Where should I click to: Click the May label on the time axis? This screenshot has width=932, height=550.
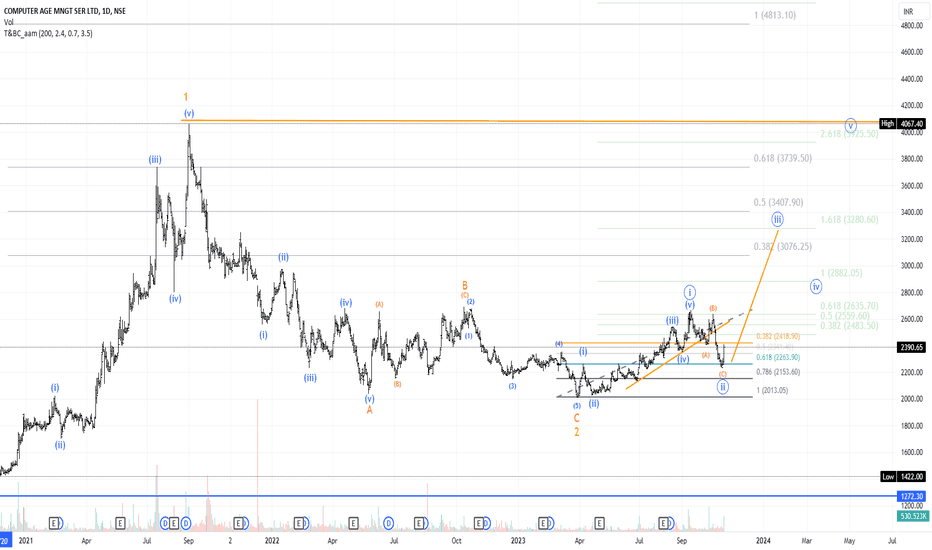(849, 540)
